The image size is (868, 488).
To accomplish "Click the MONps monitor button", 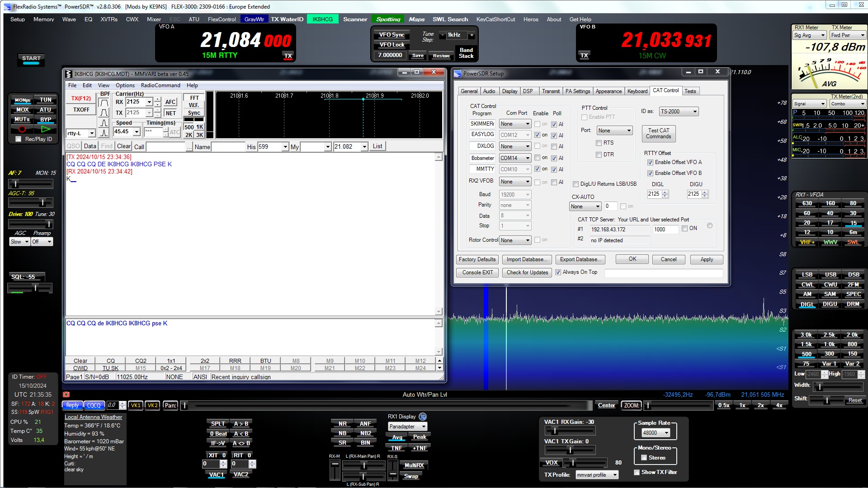I will click(22, 100).
